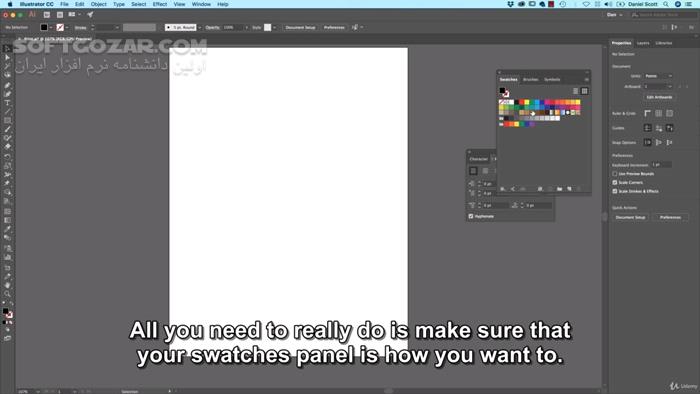Open the zoom level dropdown in status bar
This screenshot has height=394, width=700.
tap(38, 391)
